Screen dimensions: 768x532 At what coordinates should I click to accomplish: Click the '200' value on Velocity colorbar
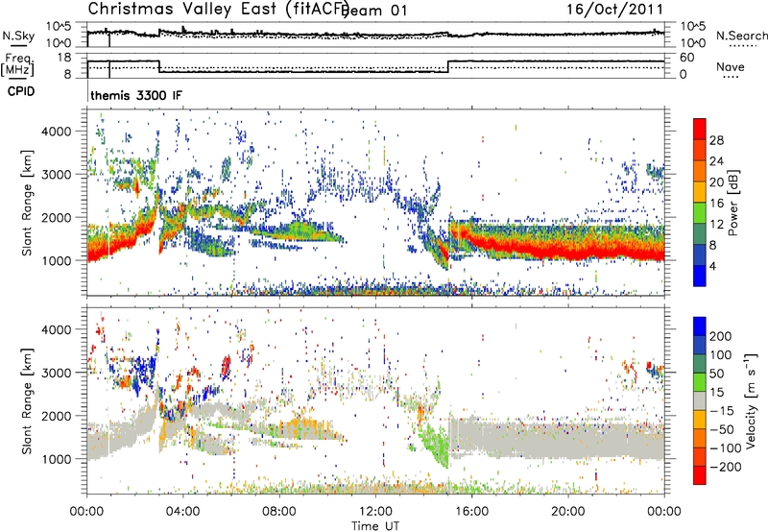(721, 336)
